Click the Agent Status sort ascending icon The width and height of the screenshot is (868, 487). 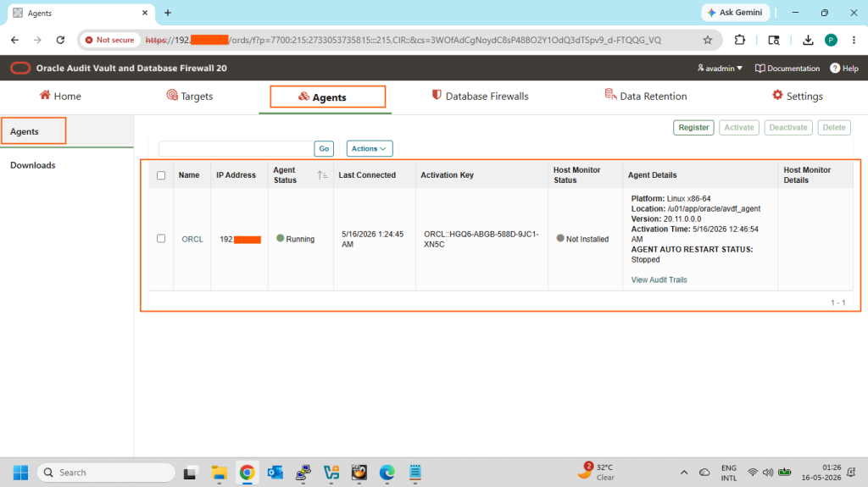click(x=322, y=175)
